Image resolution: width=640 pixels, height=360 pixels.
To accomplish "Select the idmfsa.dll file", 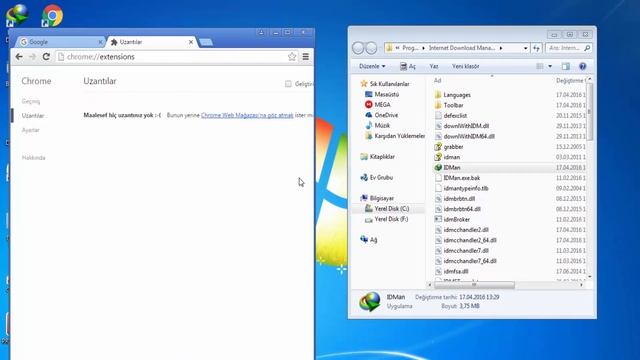I will point(451,271).
